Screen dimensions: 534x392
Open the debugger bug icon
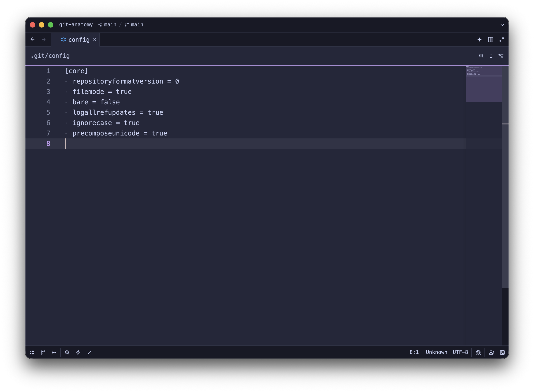(478, 352)
